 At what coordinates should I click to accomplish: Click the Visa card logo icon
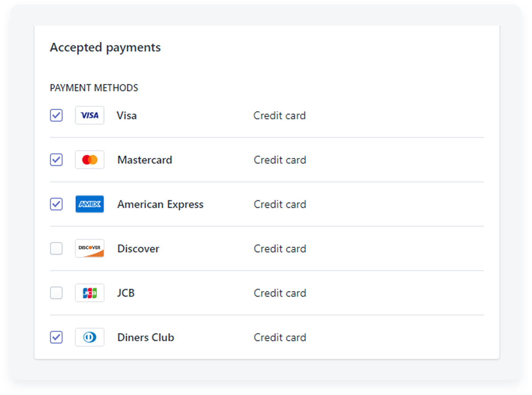click(90, 115)
